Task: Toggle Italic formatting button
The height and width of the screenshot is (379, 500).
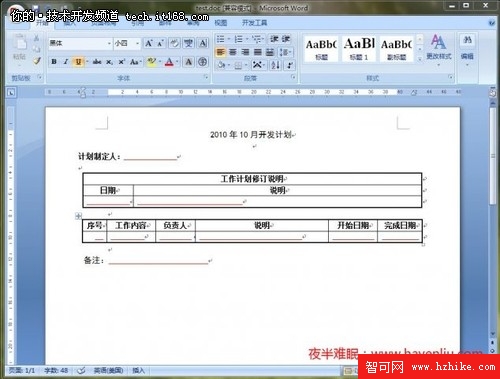Action: pos(66,62)
